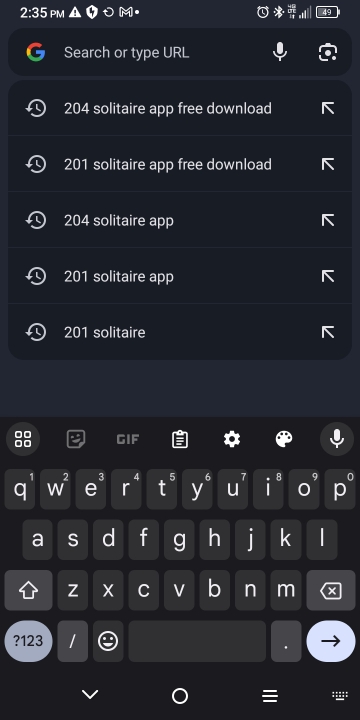Hide keyboard using the down chevron

click(x=90, y=694)
